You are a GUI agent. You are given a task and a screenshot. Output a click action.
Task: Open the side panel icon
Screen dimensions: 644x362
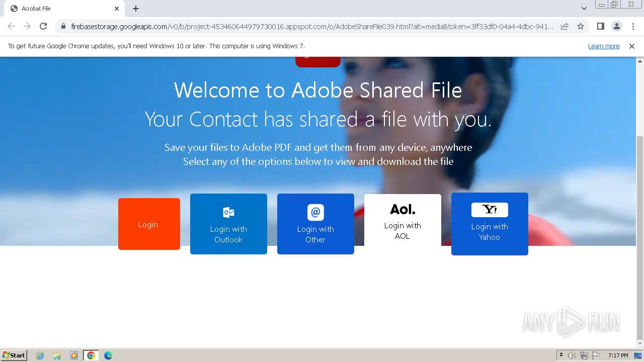point(600,26)
